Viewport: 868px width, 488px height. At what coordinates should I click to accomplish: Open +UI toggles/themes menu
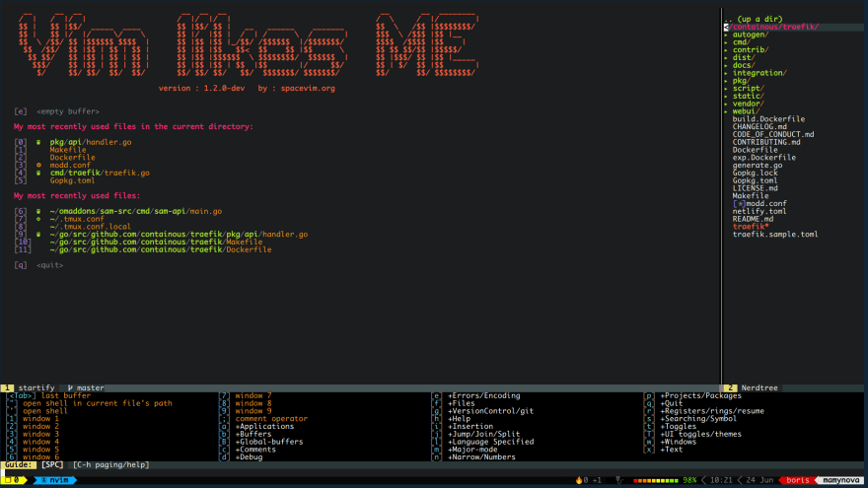[700, 435]
